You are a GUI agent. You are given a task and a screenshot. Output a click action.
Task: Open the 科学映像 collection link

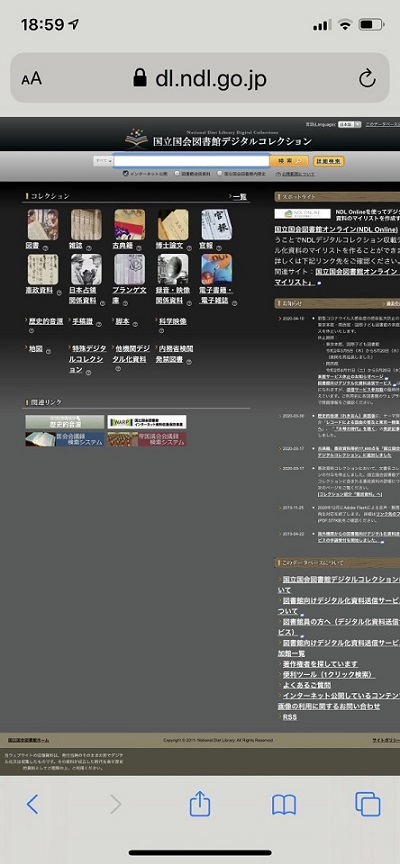click(x=172, y=321)
